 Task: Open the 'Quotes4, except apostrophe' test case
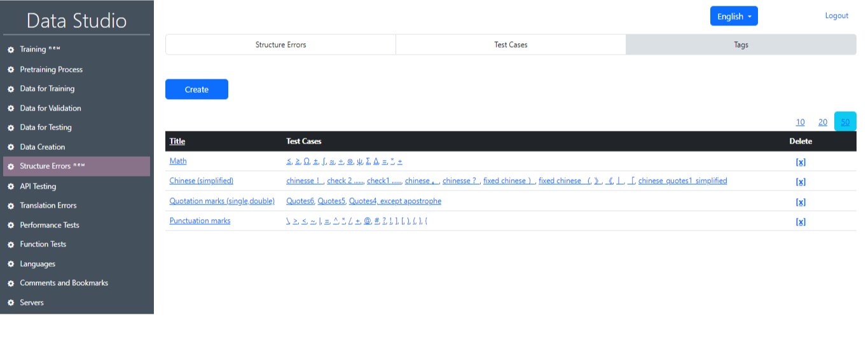coord(395,201)
